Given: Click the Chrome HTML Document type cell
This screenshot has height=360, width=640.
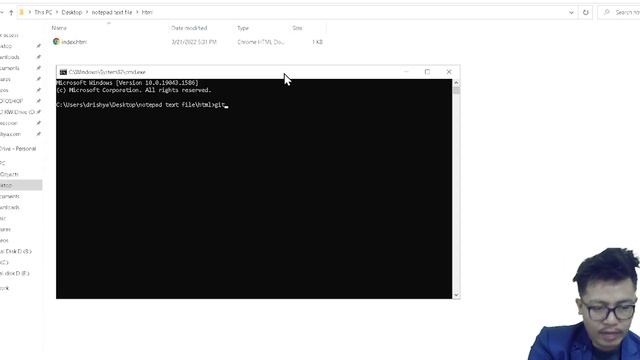Looking at the screenshot, I should [x=260, y=42].
